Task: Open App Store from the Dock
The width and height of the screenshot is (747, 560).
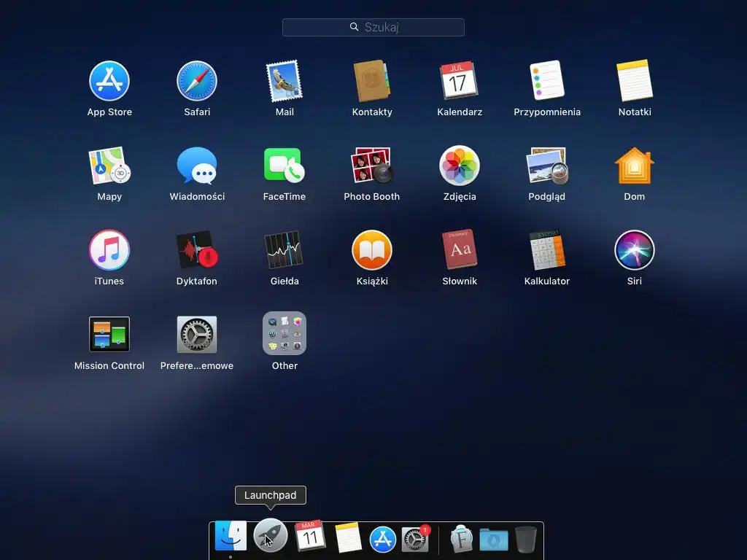Action: point(382,539)
